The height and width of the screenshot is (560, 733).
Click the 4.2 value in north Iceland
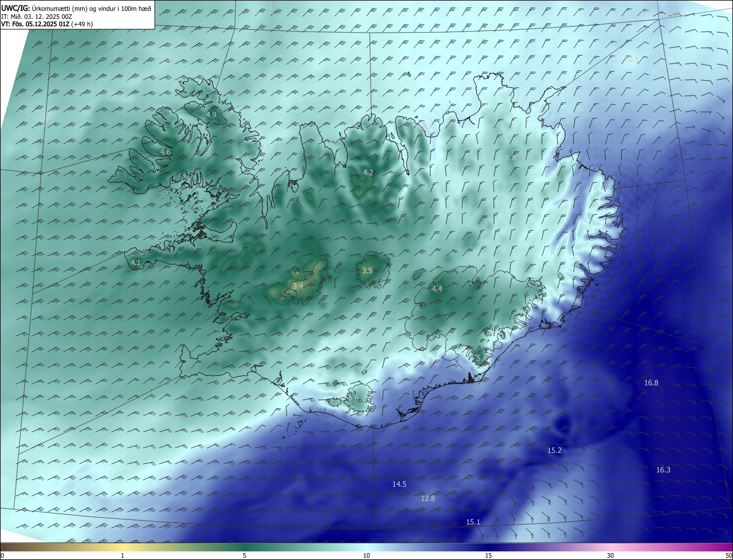click(368, 173)
